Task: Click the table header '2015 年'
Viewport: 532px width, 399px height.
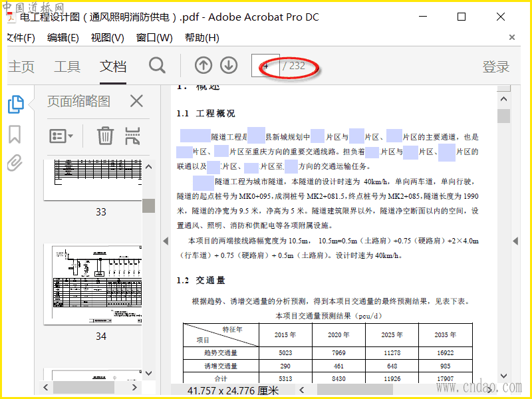Action: click(x=285, y=335)
